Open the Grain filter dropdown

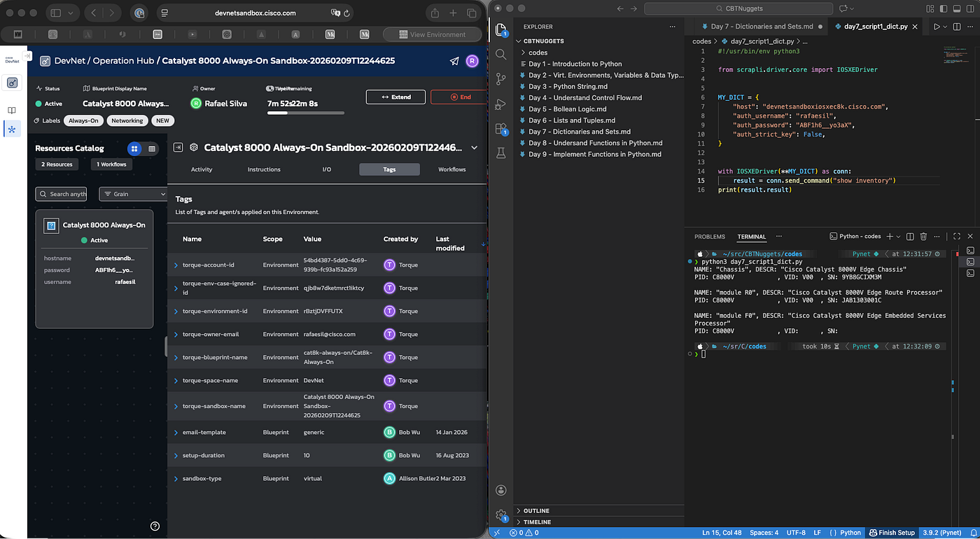pyautogui.click(x=133, y=194)
